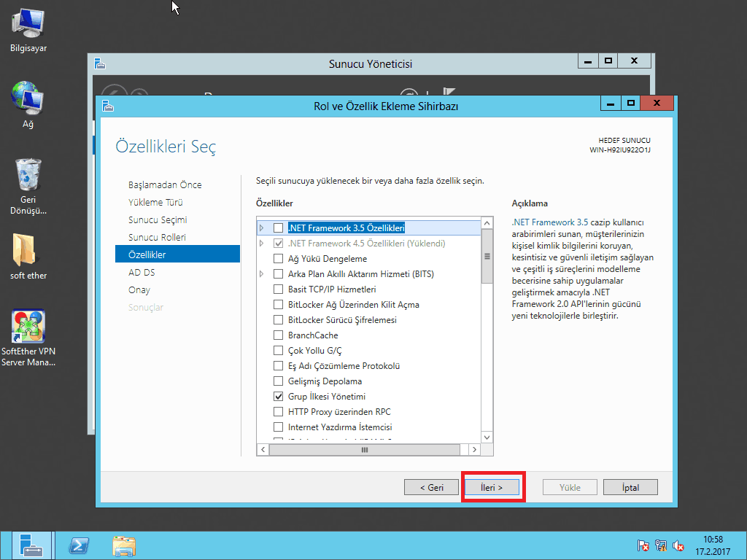Expand the .NET Framework 4.5 Özellikleri node
The image size is (747, 560).
[x=262, y=244]
